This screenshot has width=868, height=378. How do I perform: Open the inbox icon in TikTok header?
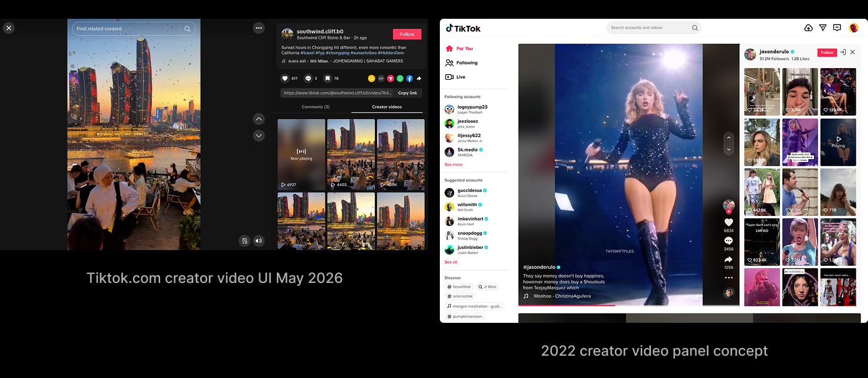point(837,28)
